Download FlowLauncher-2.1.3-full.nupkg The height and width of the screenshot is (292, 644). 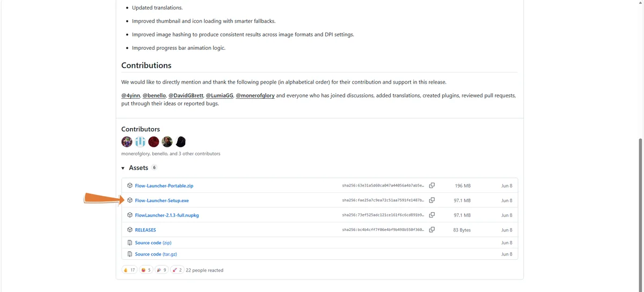point(167,215)
